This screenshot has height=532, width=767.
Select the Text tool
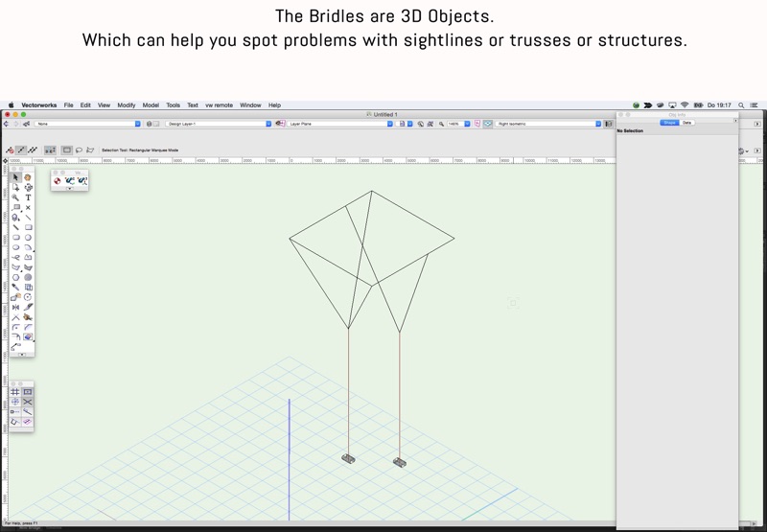coord(28,197)
